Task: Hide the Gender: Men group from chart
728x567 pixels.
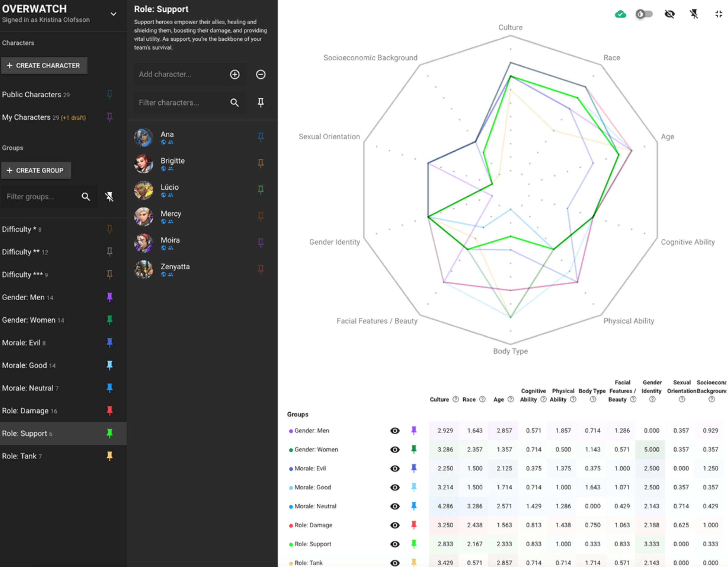Action: [x=395, y=431]
